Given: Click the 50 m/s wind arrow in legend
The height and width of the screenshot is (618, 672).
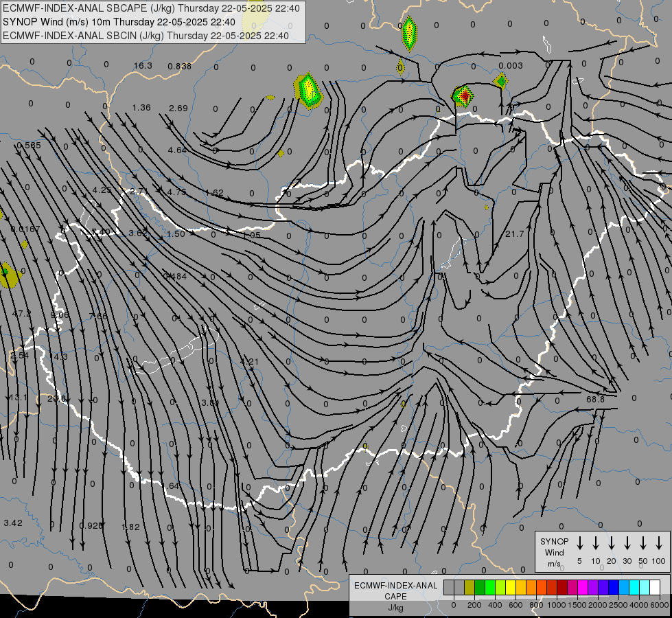Looking at the screenshot, I should tap(643, 543).
